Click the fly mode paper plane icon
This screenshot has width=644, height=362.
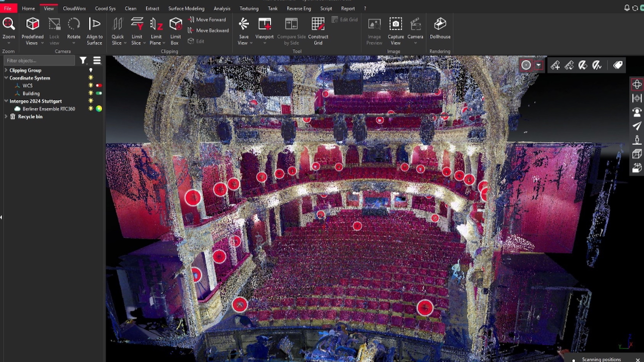click(637, 126)
